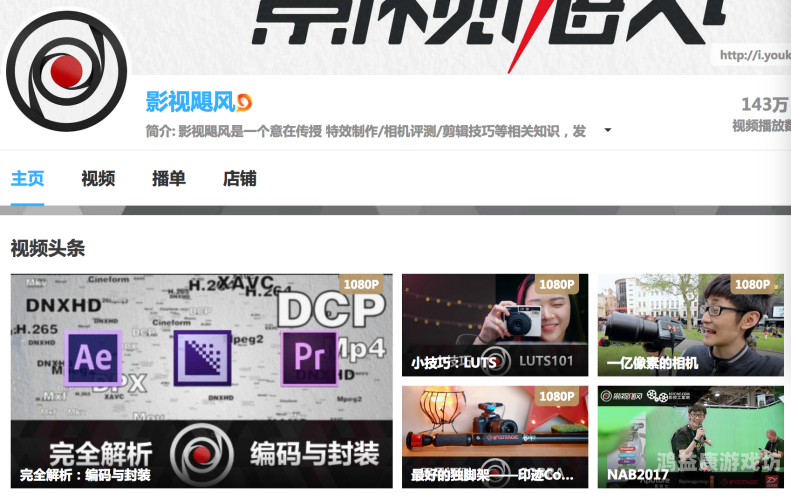
Task: Switch to the 播单 tab
Action: 169,179
